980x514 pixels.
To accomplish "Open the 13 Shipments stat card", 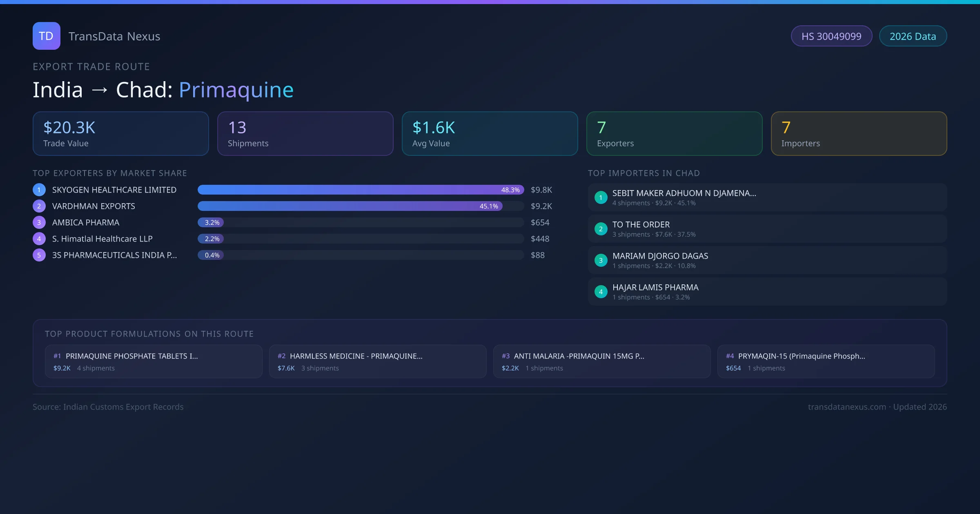I will coord(305,133).
